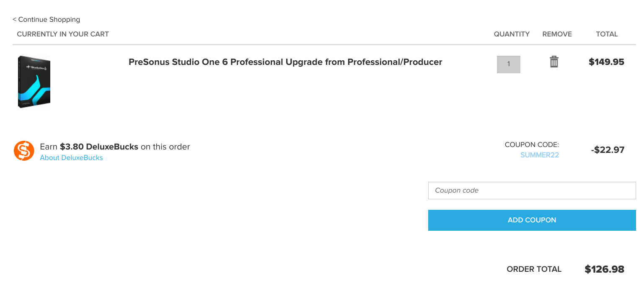Click the trash can remove icon
The width and height of the screenshot is (644, 299).
[554, 62]
